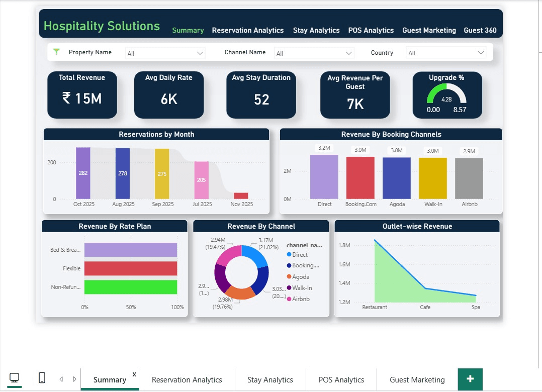This screenshot has width=542, height=392.
Task: Click the Oct 2025 reservations bar
Action: (x=82, y=173)
